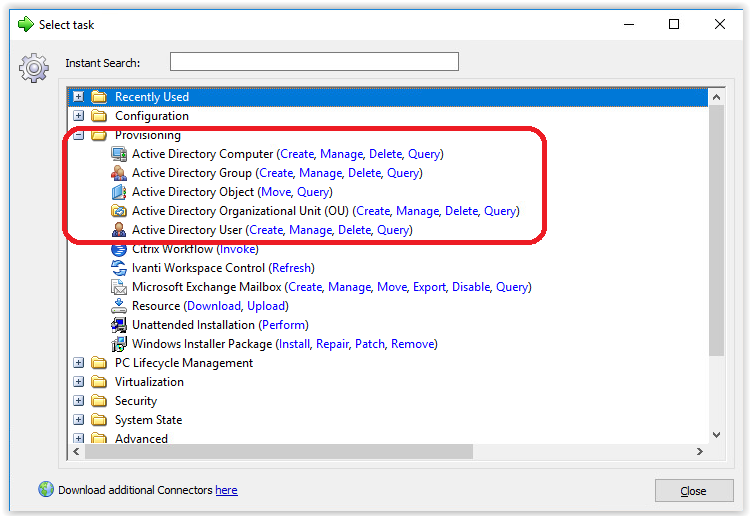The width and height of the screenshot is (750, 516).
Task: Click the Close button
Action: pos(694,491)
